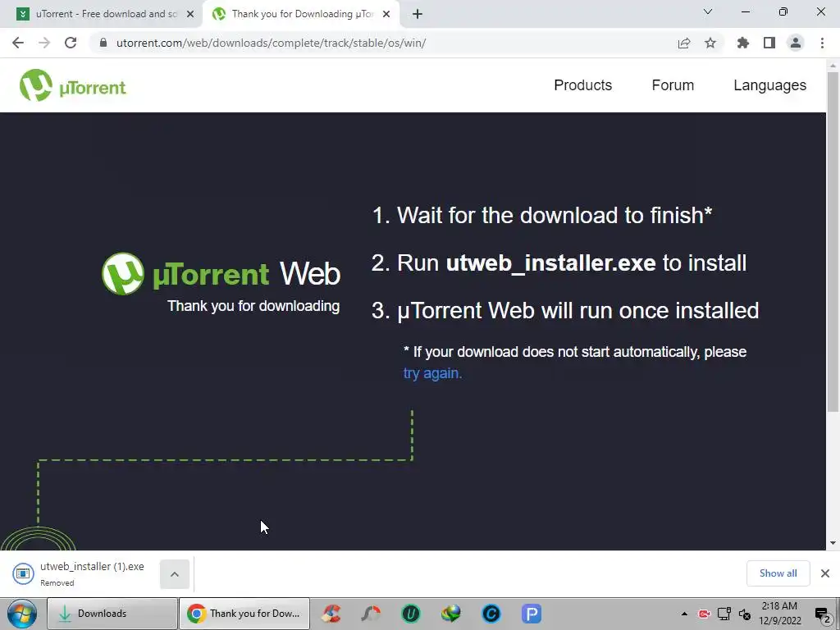Viewport: 840px width, 630px height.
Task: Share this page via share icon
Action: click(x=684, y=43)
